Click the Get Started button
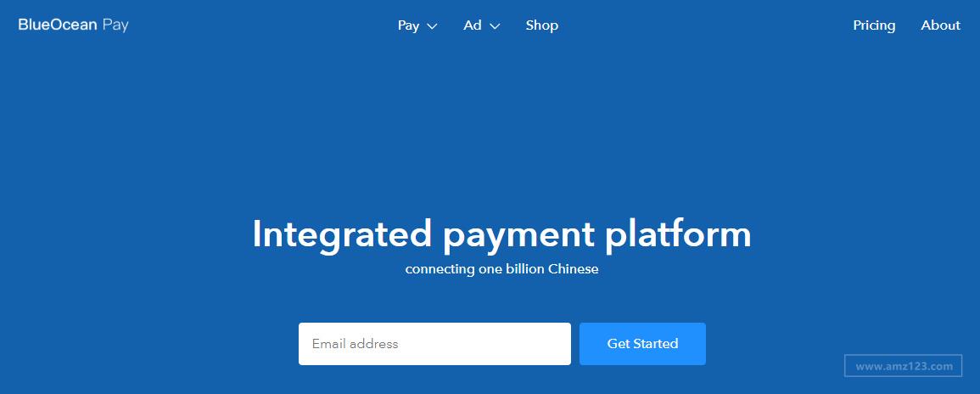The width and height of the screenshot is (980, 394). (642, 344)
